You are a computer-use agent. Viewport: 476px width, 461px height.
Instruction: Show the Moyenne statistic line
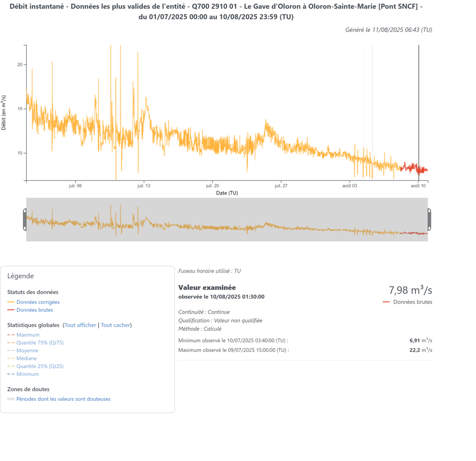coord(27,350)
